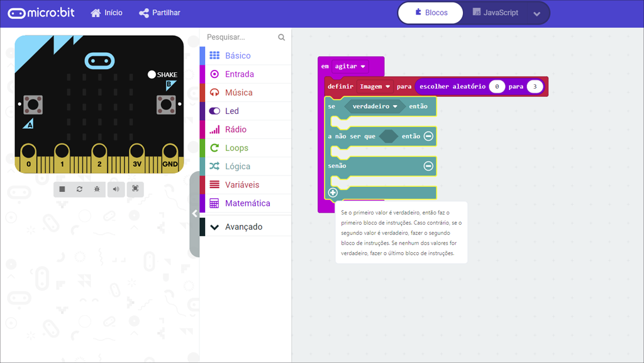Viewport: 644px width, 363px height.
Task: Switch to the Blocos editor tab
Action: (430, 13)
